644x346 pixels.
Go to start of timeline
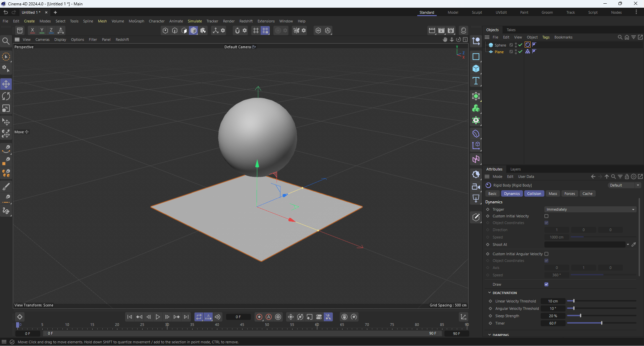point(129,317)
